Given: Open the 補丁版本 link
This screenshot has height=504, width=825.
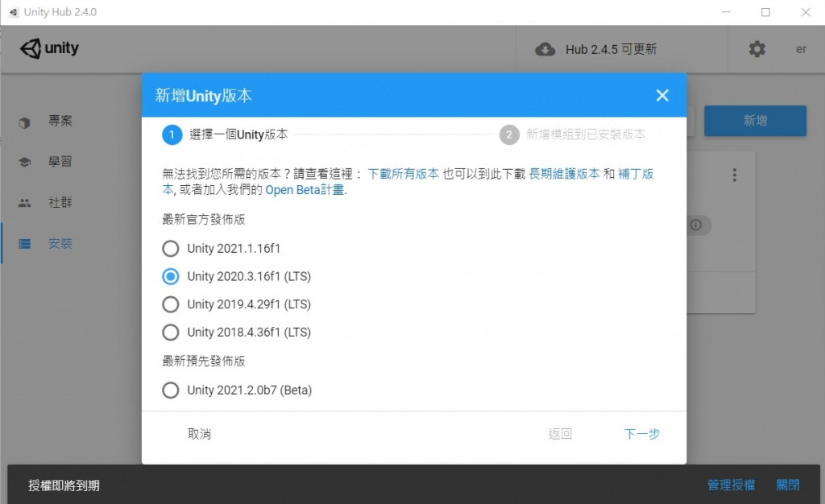Looking at the screenshot, I should click(x=636, y=174).
